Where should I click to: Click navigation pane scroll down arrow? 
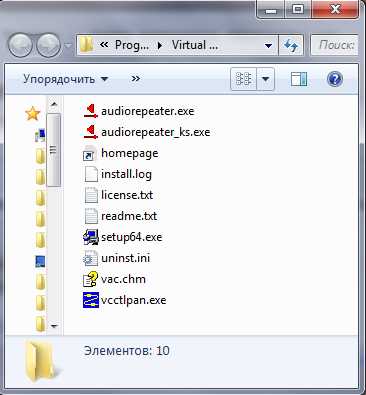tap(54, 326)
